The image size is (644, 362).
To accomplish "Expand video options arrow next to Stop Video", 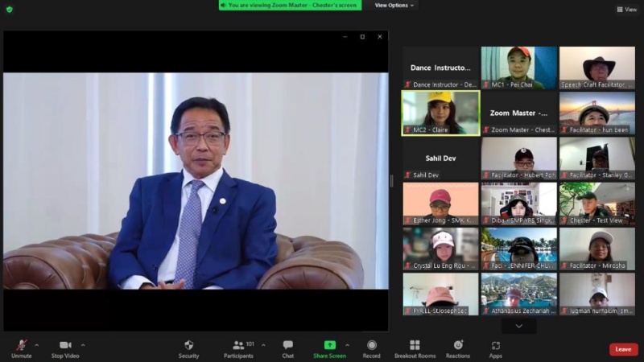I will tap(83, 345).
